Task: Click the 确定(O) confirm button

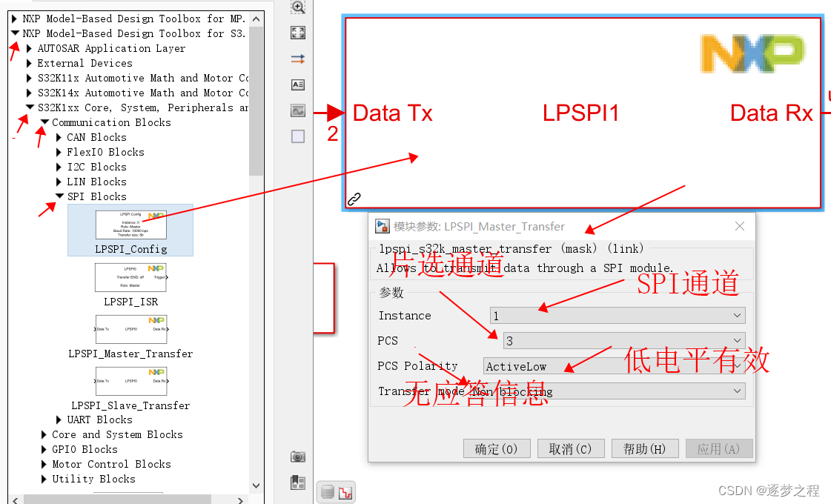Action: point(497,448)
